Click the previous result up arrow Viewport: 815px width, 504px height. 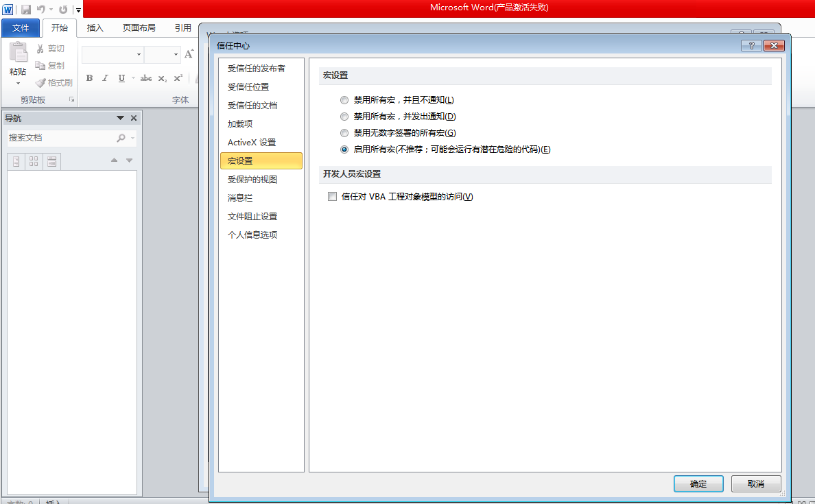114,160
